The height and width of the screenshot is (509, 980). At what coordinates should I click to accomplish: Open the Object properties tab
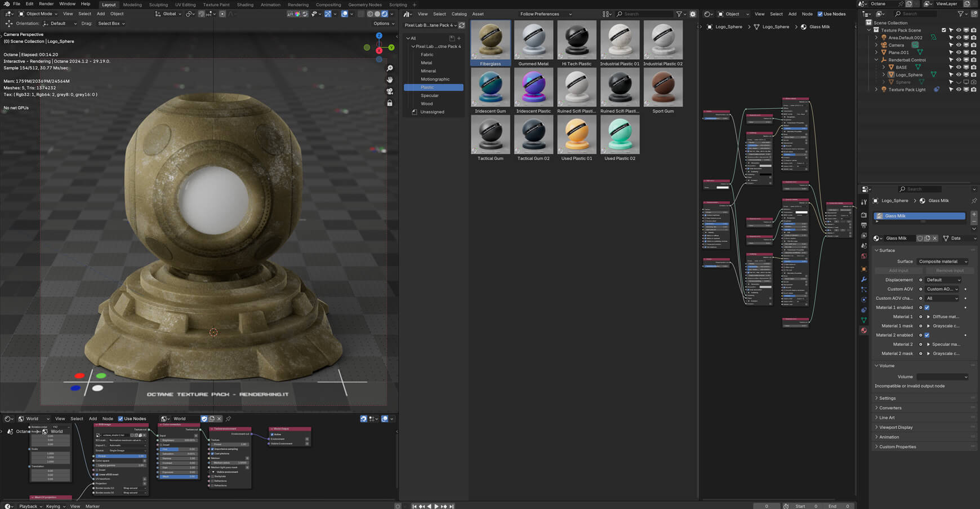(864, 269)
